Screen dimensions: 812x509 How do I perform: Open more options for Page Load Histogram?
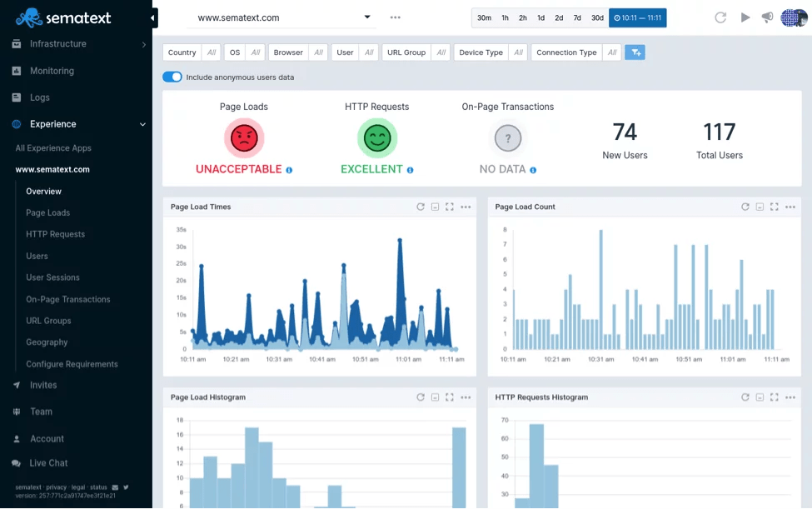click(x=466, y=397)
